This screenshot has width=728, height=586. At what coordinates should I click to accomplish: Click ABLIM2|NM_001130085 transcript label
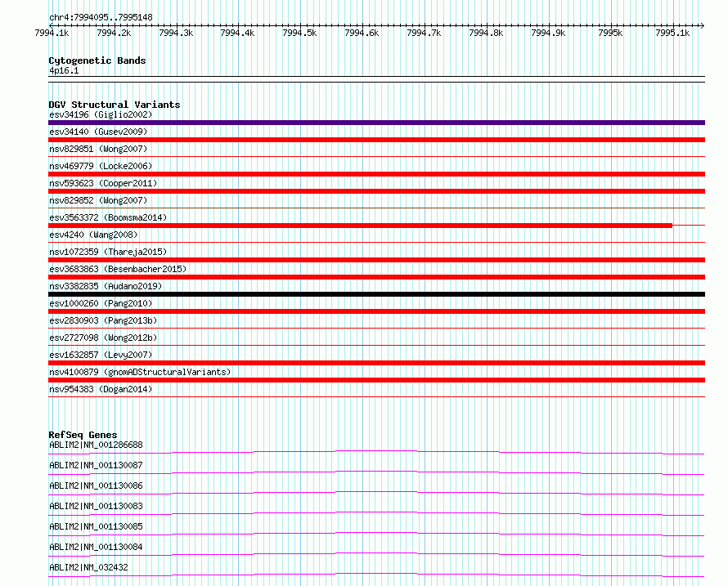pyautogui.click(x=96, y=526)
